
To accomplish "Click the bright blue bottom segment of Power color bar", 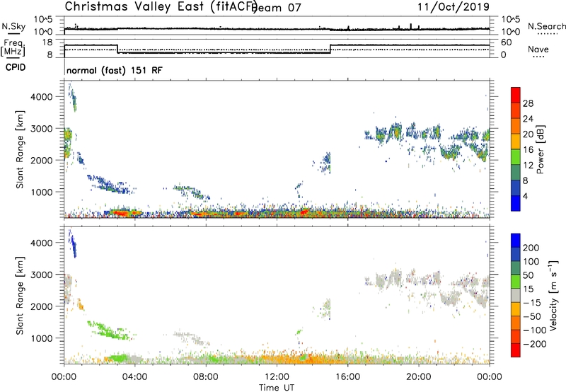I will (516, 203).
